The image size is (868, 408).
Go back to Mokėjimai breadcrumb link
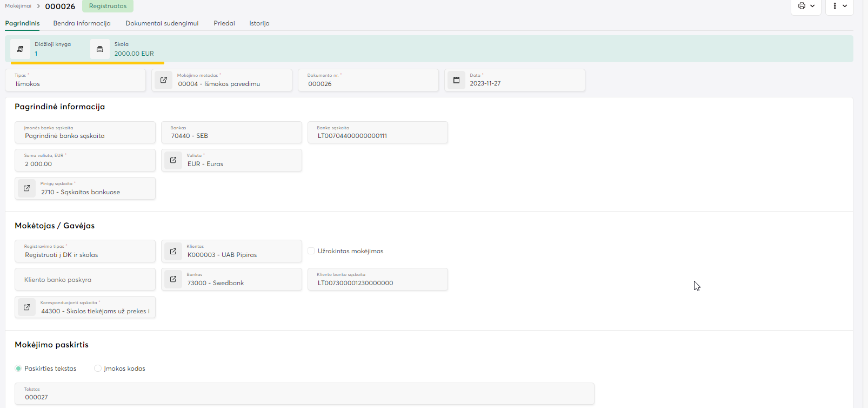(x=18, y=6)
